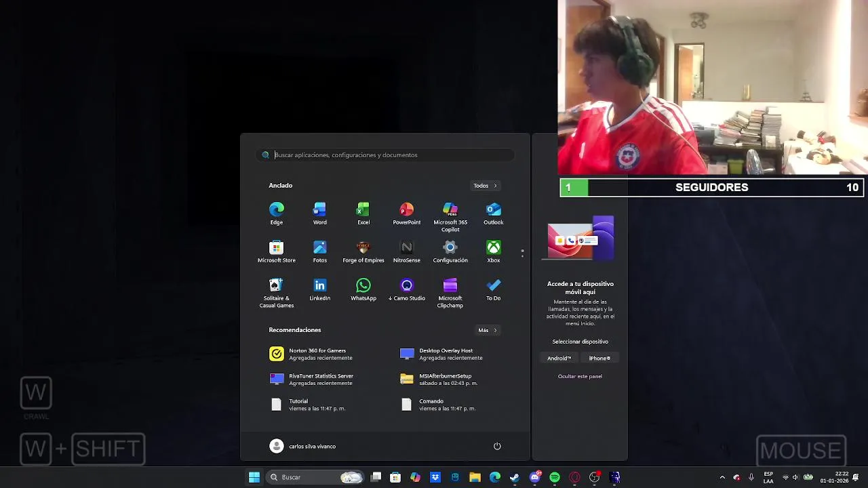Click the Start menu search field
868x488 pixels.
(x=385, y=155)
